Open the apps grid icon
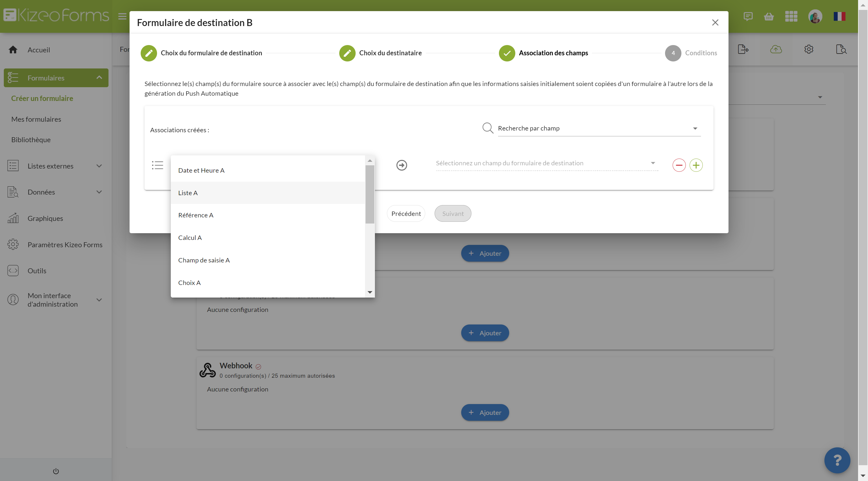The image size is (868, 481). [x=791, y=16]
